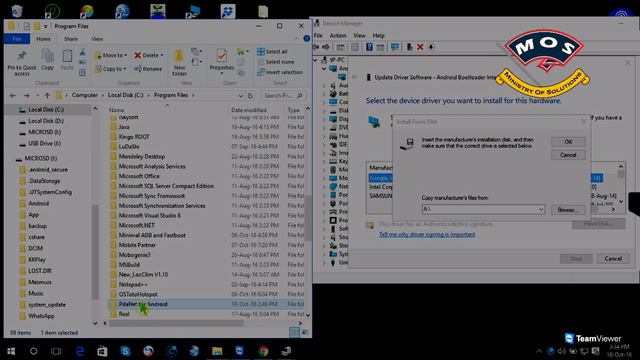
Task: Click the Browse button in Install From Disk
Action: (568, 210)
